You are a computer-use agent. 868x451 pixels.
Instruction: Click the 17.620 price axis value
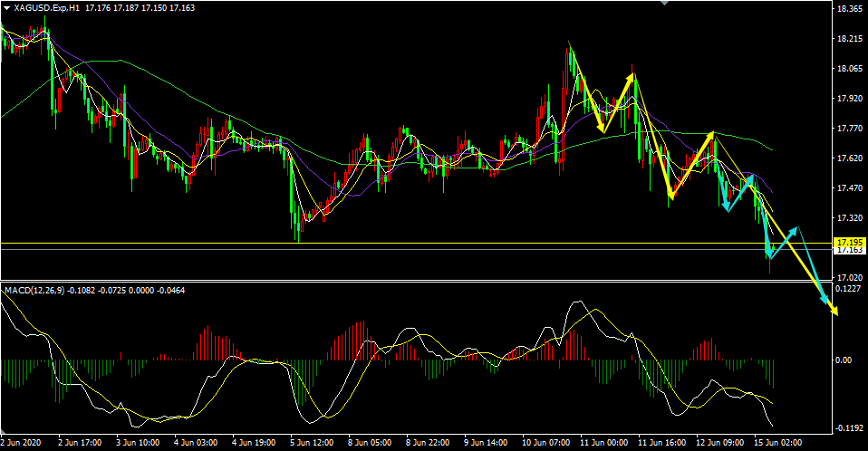click(849, 158)
